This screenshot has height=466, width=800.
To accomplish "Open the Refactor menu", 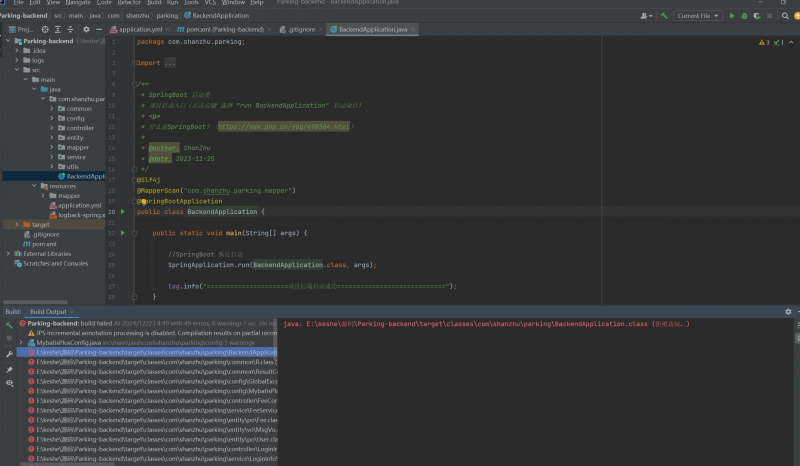I will 129,3.
